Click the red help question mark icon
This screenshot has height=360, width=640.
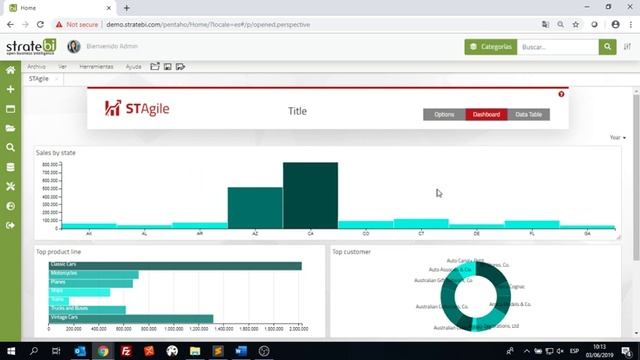[561, 94]
